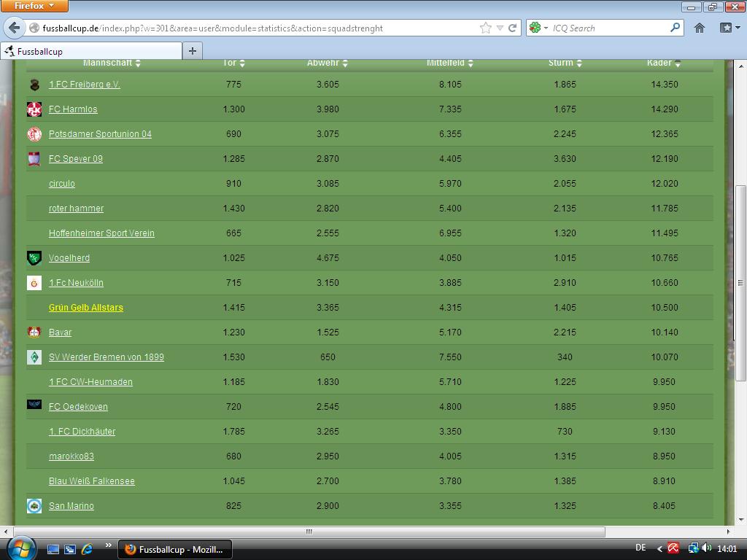Click the Vogelherd team crest icon
Screen dimensions: 747x560
34,258
